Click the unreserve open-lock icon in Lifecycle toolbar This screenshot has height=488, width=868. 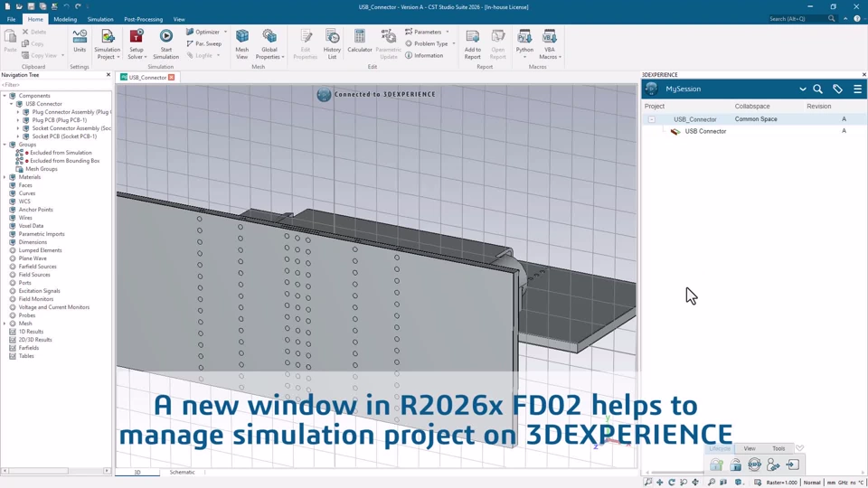pyautogui.click(x=735, y=465)
